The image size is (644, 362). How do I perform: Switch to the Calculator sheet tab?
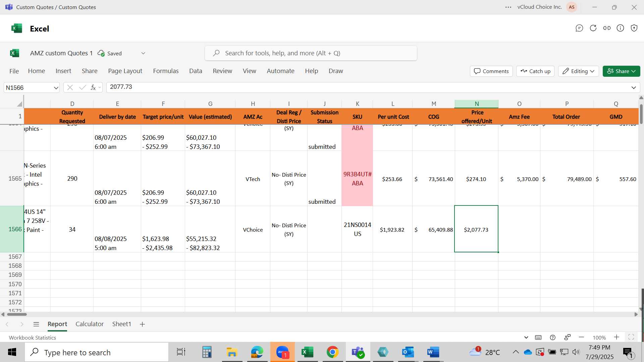coord(90,324)
